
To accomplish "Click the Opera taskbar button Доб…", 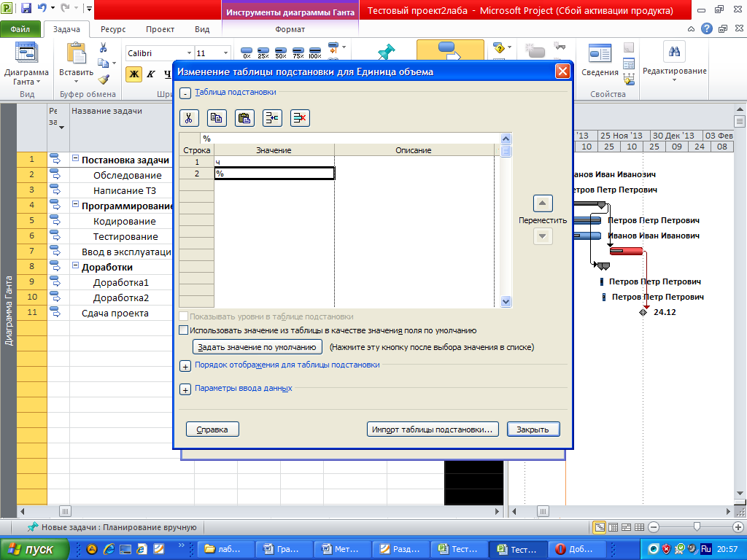I will 577,549.
